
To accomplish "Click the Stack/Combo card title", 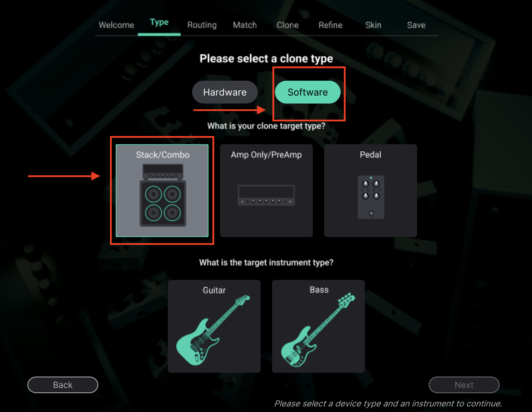I will click(x=163, y=155).
